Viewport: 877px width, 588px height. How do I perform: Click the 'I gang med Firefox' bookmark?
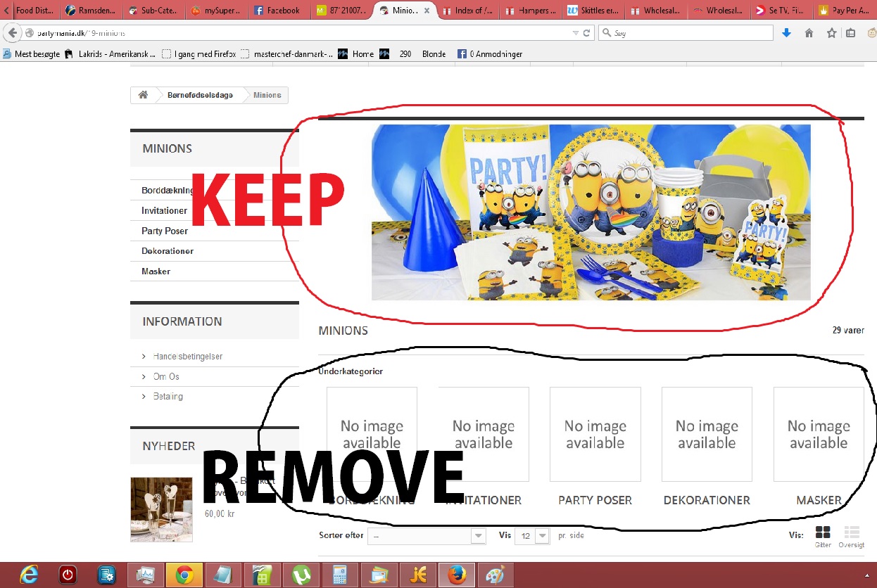point(198,53)
